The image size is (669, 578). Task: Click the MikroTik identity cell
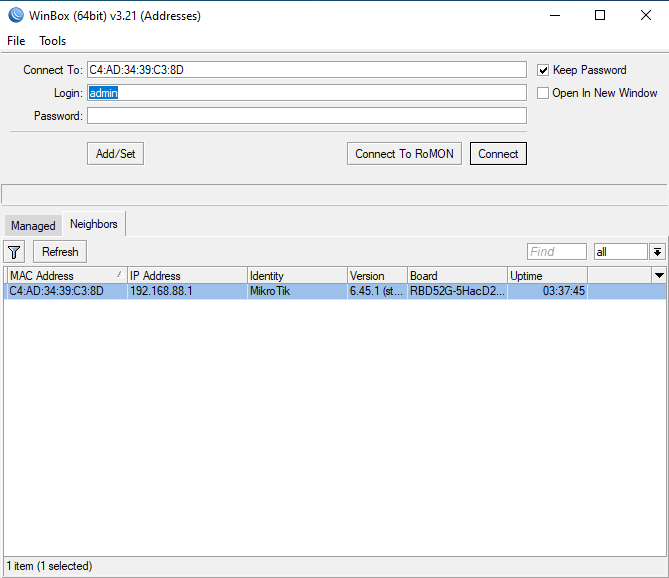click(297, 291)
